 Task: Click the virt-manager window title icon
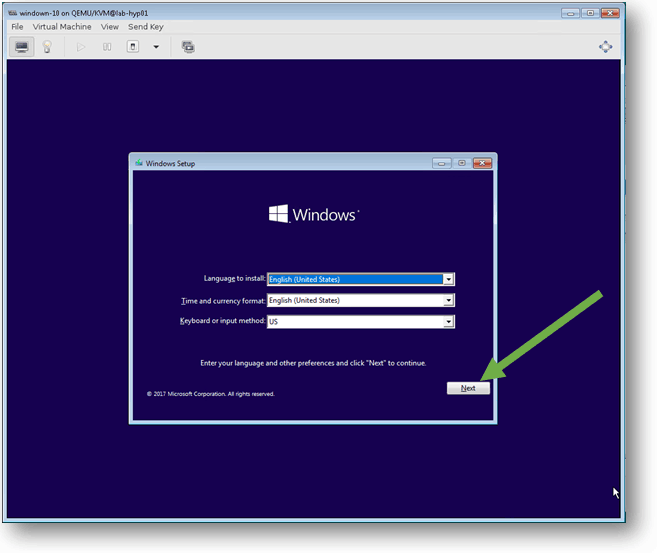click(x=13, y=13)
